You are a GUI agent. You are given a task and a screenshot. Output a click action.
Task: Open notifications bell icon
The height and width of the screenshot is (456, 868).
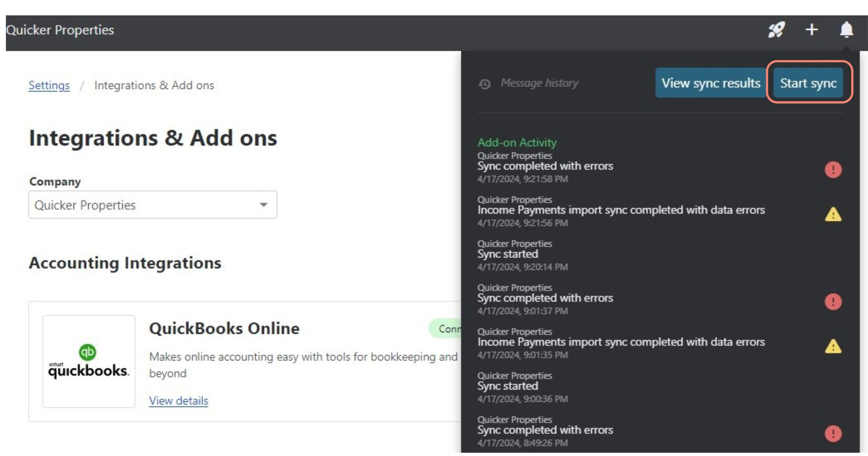click(x=846, y=30)
